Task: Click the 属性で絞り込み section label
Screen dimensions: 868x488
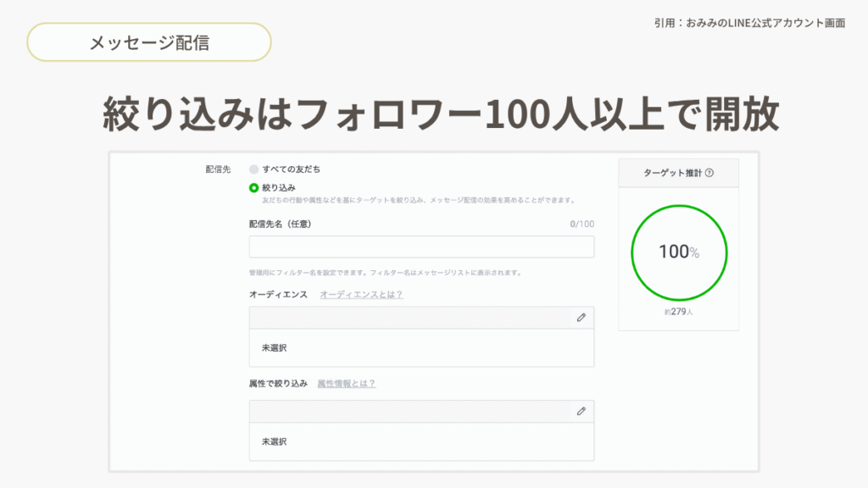Action: tap(278, 384)
